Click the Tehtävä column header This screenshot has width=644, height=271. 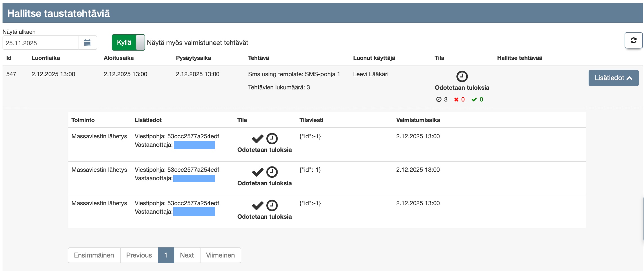click(258, 58)
